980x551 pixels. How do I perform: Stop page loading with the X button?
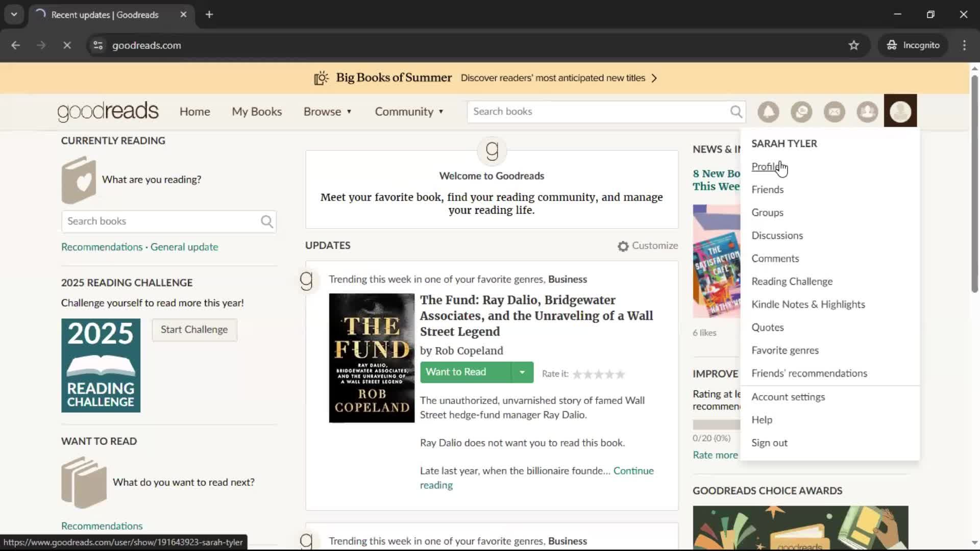67,45
